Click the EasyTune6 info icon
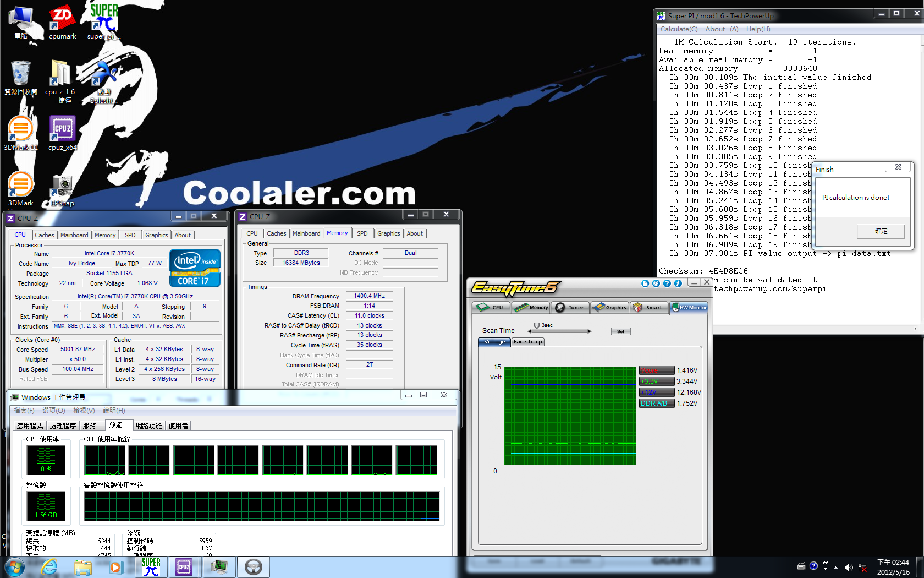This screenshot has height=578, width=924. (x=678, y=283)
